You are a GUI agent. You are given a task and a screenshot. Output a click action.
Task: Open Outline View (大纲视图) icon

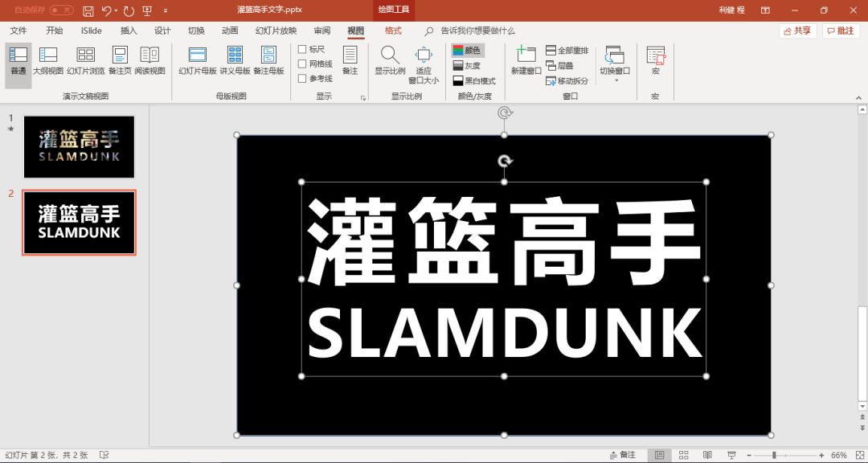coord(48,55)
